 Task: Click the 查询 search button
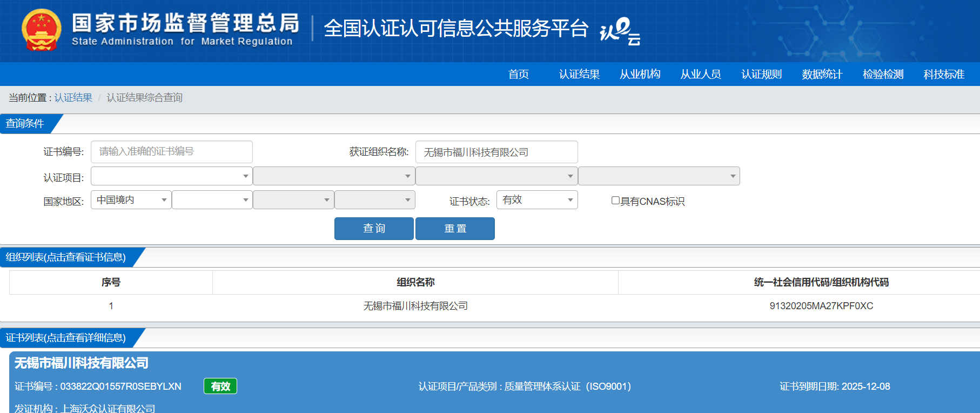coord(374,229)
